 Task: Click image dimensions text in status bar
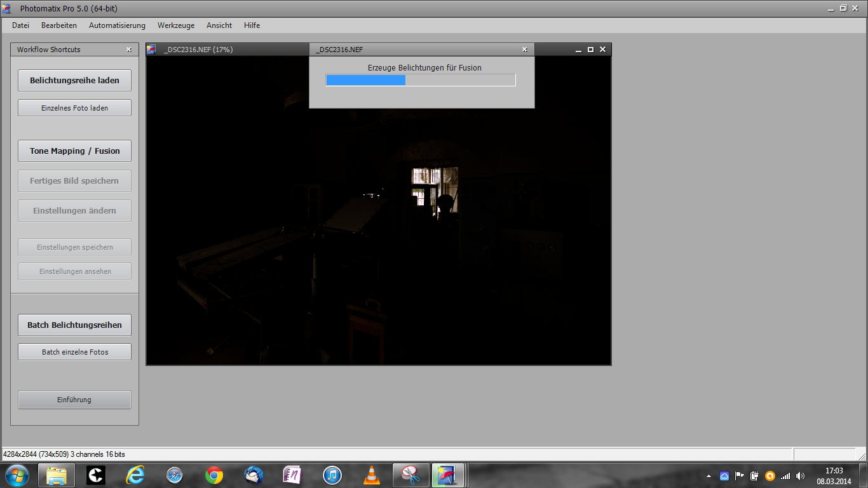pos(64,455)
